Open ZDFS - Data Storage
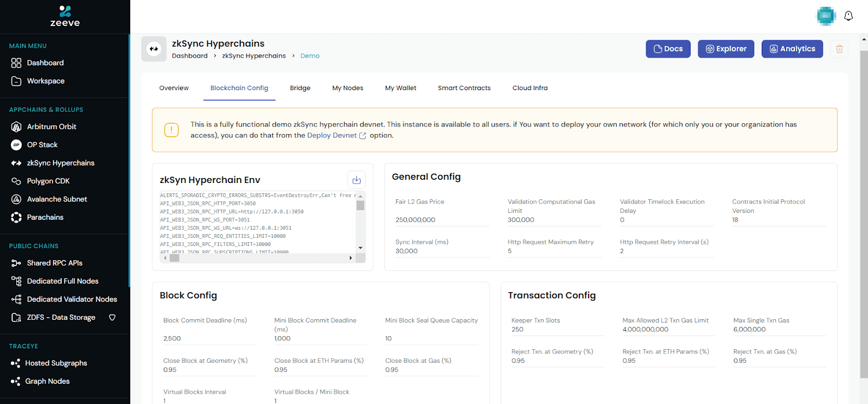 (x=61, y=318)
